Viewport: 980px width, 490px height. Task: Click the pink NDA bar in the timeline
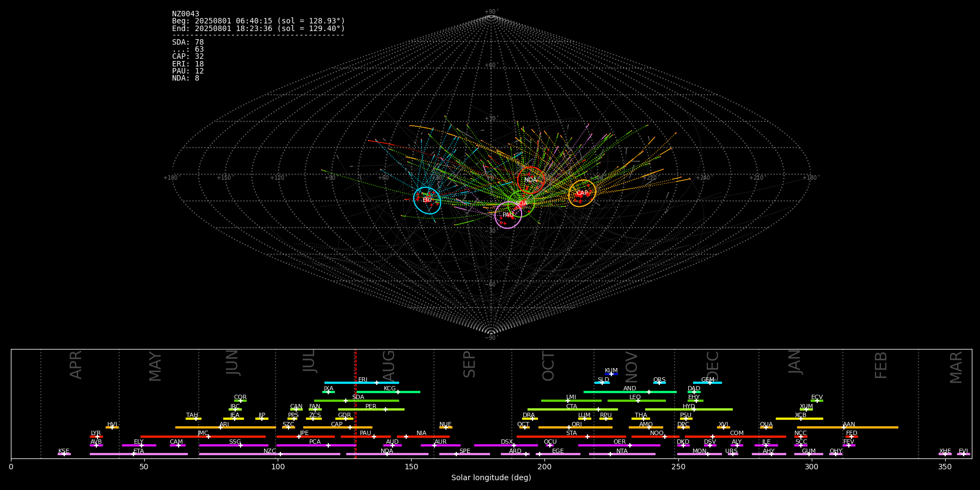387,454
